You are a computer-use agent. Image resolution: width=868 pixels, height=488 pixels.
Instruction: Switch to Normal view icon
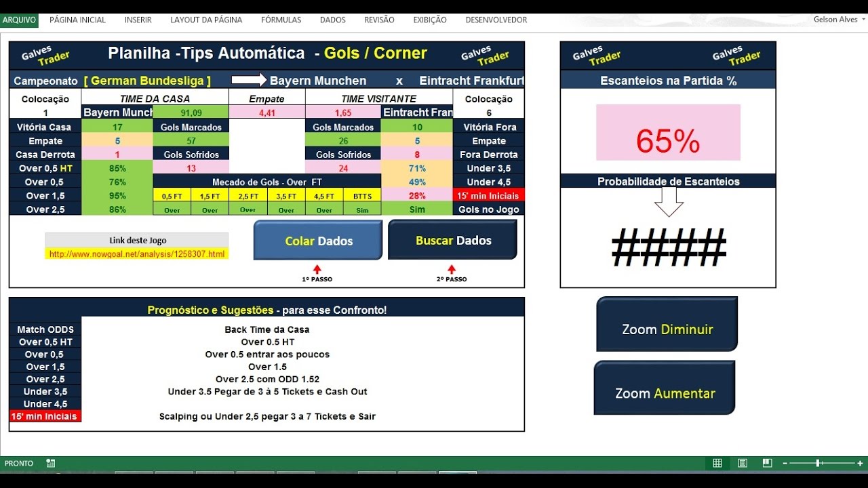[x=717, y=464]
